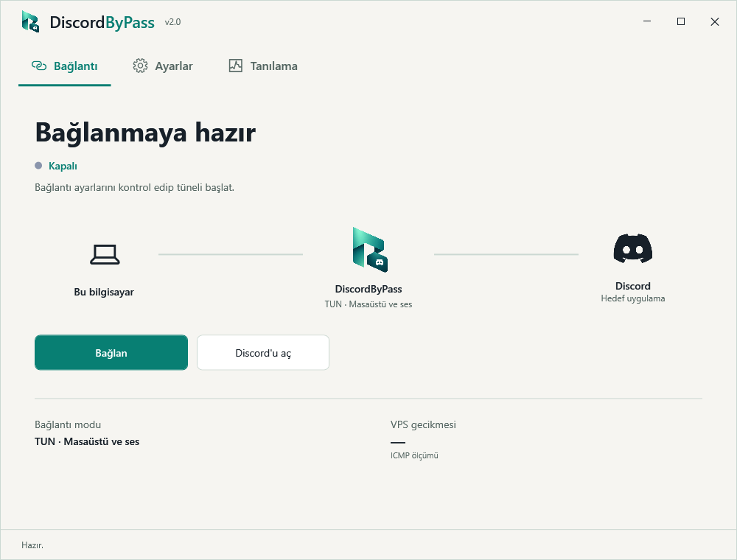
Task: Click the v2.0 version label
Action: pyautogui.click(x=172, y=22)
